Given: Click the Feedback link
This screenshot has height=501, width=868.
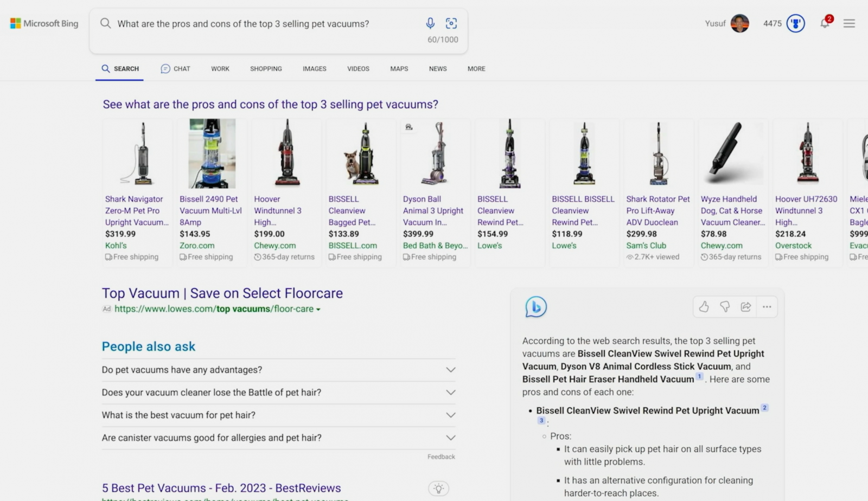Looking at the screenshot, I should (441, 456).
